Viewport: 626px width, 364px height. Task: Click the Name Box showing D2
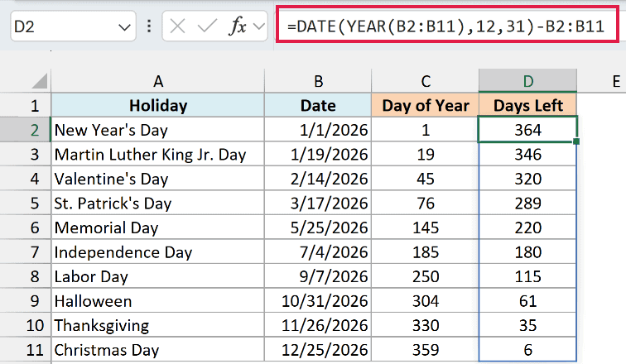[x=73, y=26]
